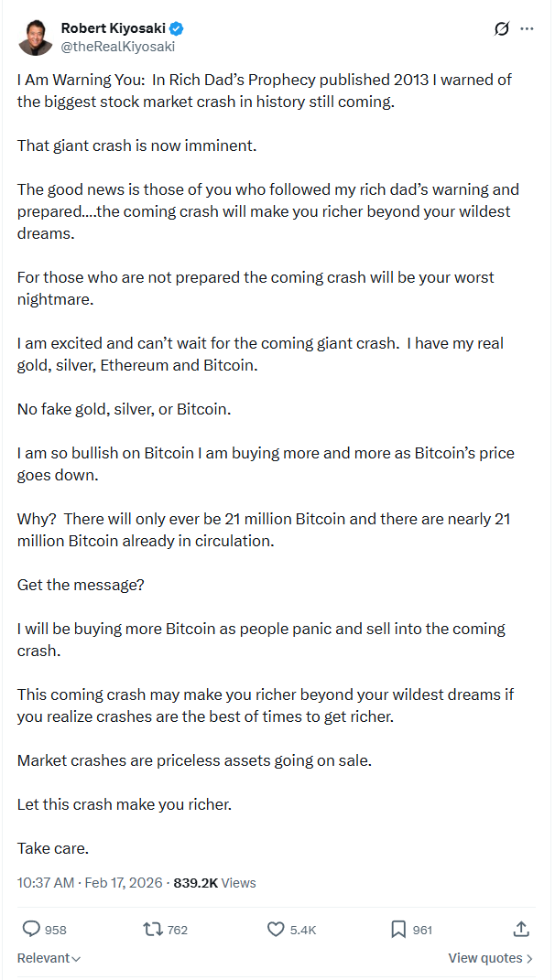Like the post with the heart icon

point(276,929)
